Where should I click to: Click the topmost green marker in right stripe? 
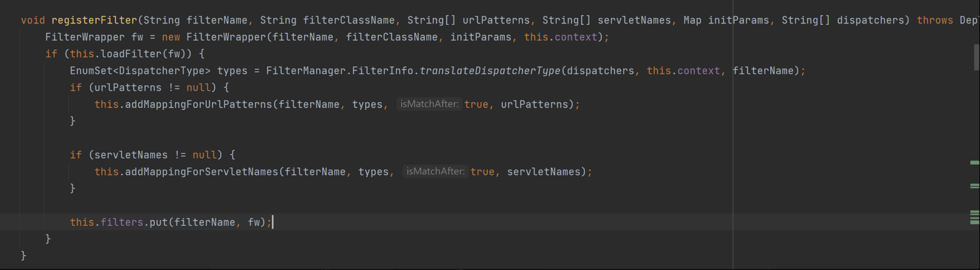974,163
